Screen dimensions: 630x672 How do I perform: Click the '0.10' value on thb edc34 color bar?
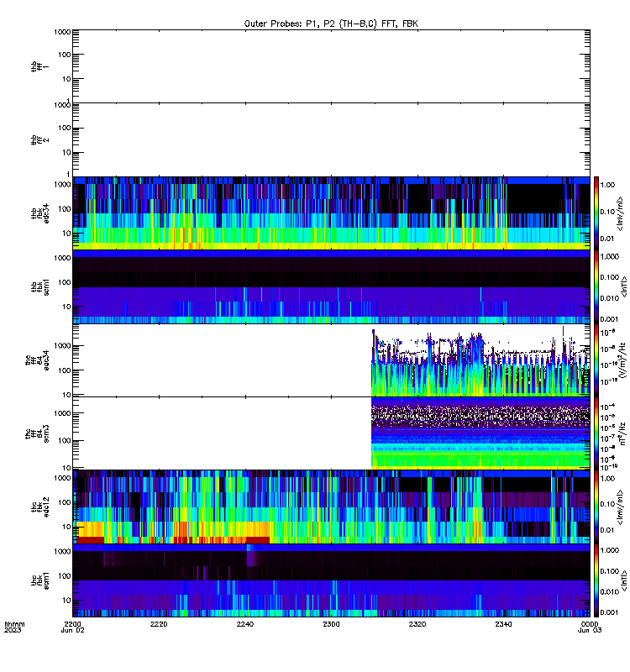pyautogui.click(x=607, y=212)
